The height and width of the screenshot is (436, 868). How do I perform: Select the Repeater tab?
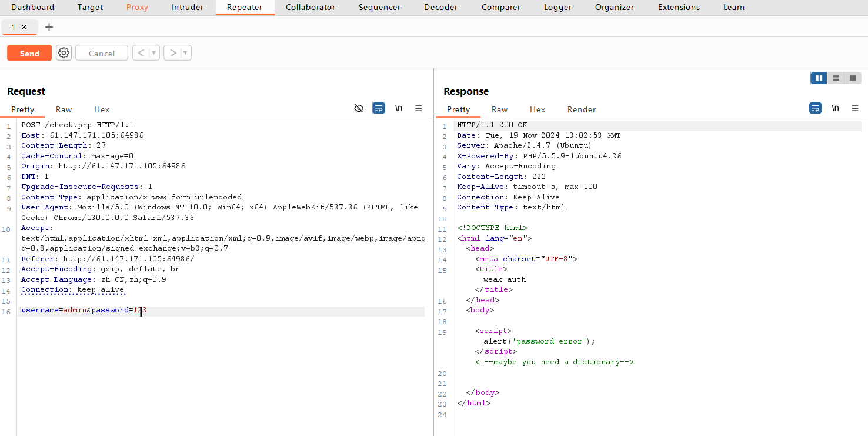[x=245, y=8]
